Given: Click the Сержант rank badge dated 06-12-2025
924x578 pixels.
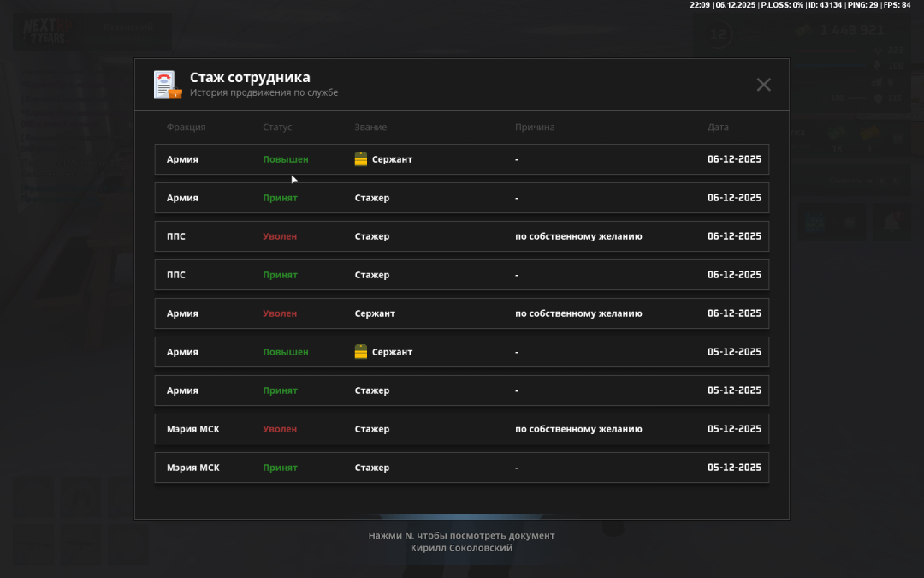Looking at the screenshot, I should pyautogui.click(x=361, y=159).
